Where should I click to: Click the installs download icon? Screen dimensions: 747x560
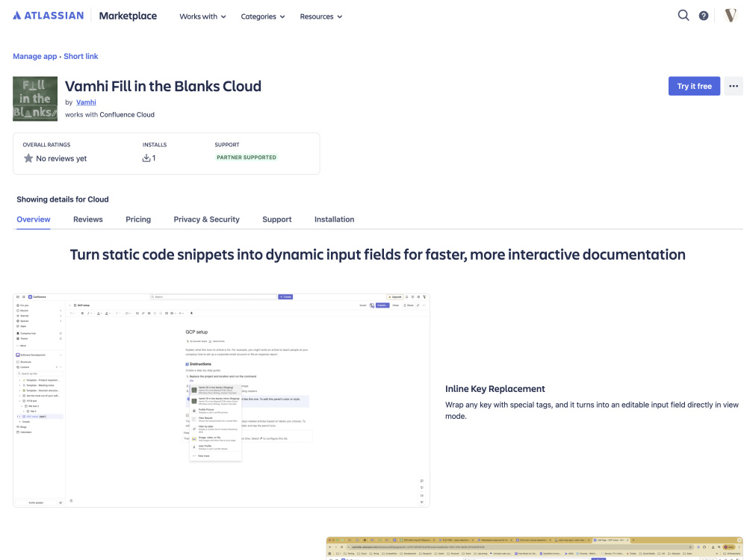(x=146, y=158)
